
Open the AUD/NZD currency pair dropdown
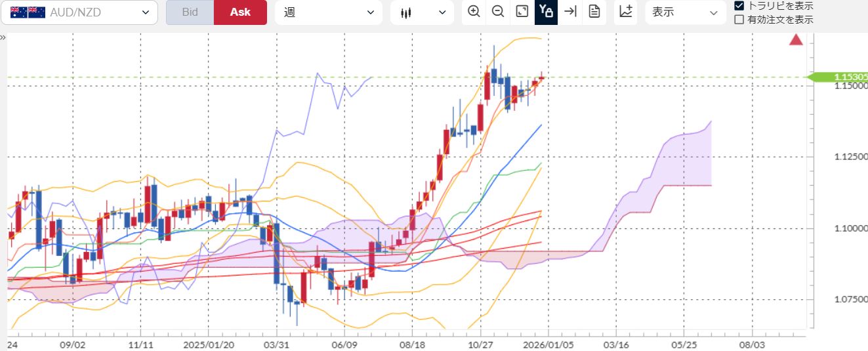coord(79,12)
